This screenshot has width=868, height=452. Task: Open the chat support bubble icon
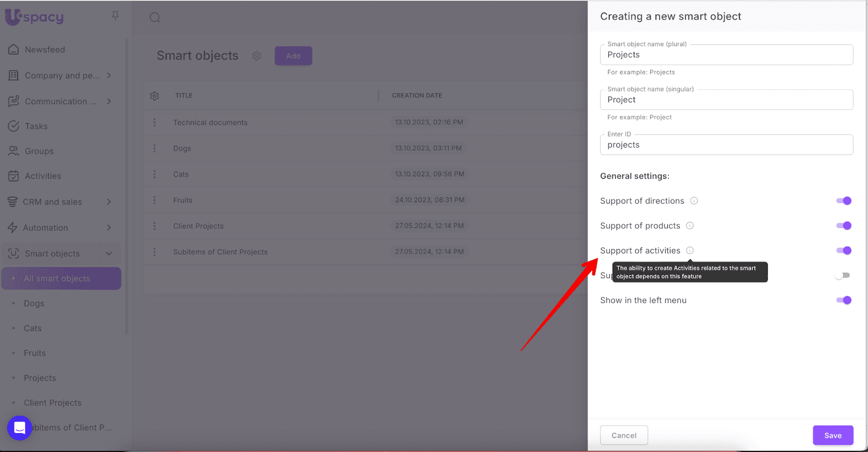pos(20,428)
